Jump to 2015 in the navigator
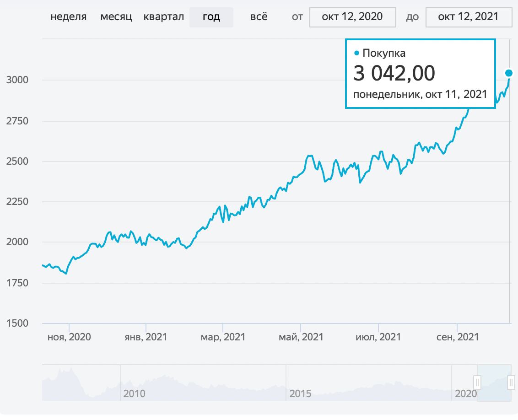 [300, 393]
